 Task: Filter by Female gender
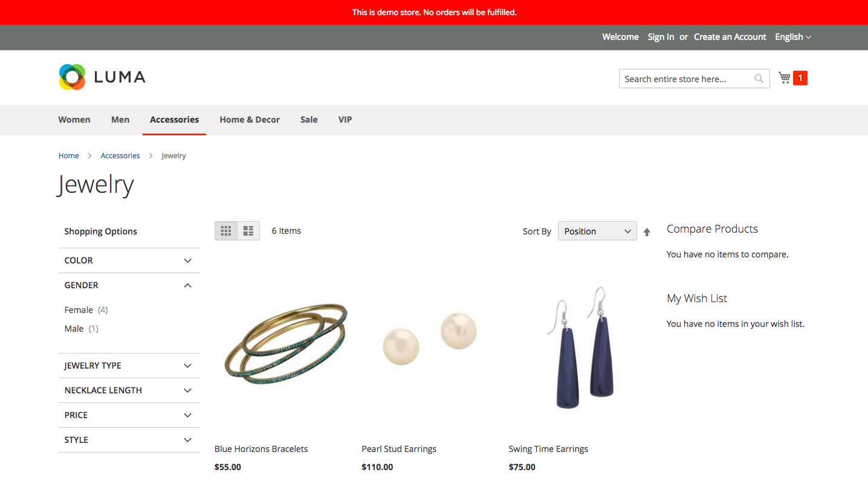click(x=79, y=310)
